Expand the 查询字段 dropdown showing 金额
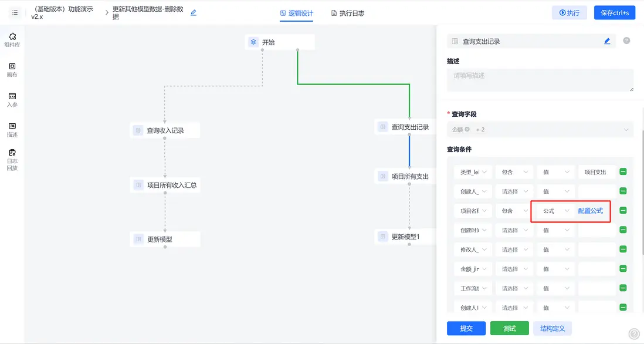The width and height of the screenshot is (644, 344). (625, 129)
